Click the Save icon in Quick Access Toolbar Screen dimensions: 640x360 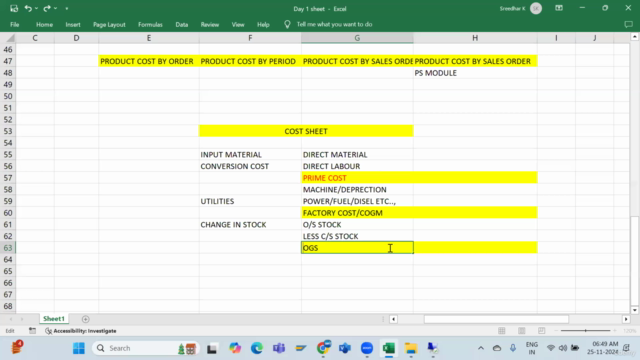pos(14,8)
